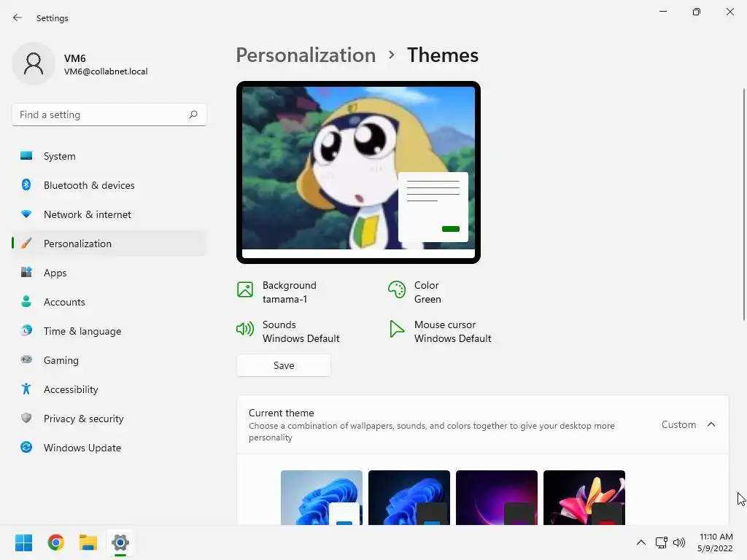This screenshot has width=747, height=560.
Task: Select the purple Glow theme thumbnail
Action: pyautogui.click(x=496, y=497)
